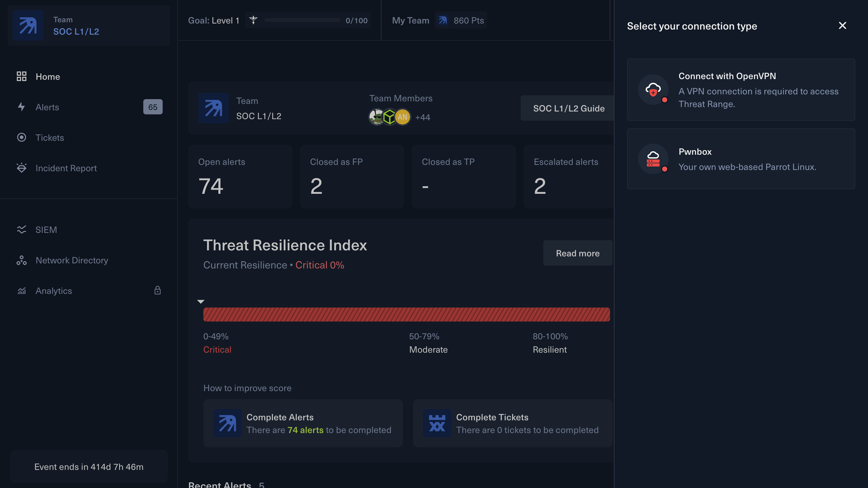Open the Analytics menu item

point(54,290)
